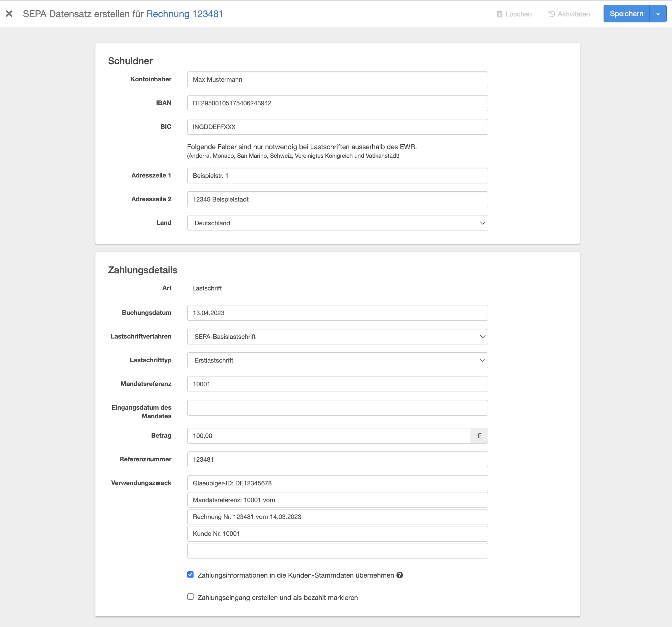Click into the IBAN field
The height and width of the screenshot is (627, 672).
tap(337, 103)
